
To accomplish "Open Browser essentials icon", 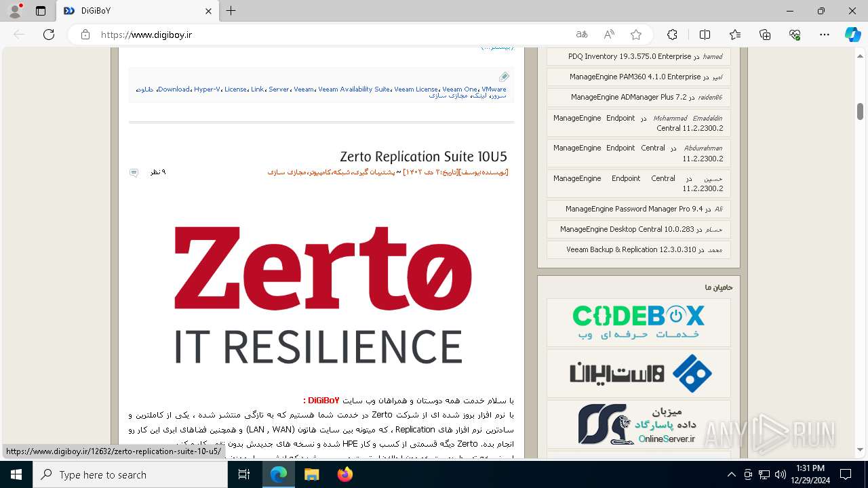I will [x=795, y=35].
